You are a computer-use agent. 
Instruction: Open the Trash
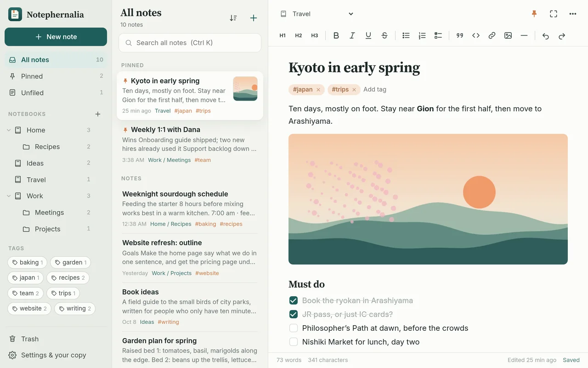56,339
